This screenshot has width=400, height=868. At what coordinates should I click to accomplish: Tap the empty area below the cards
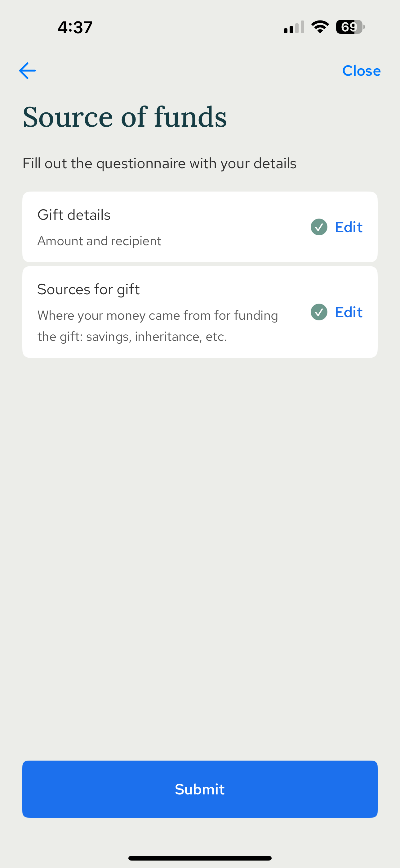pyautogui.click(x=200, y=539)
